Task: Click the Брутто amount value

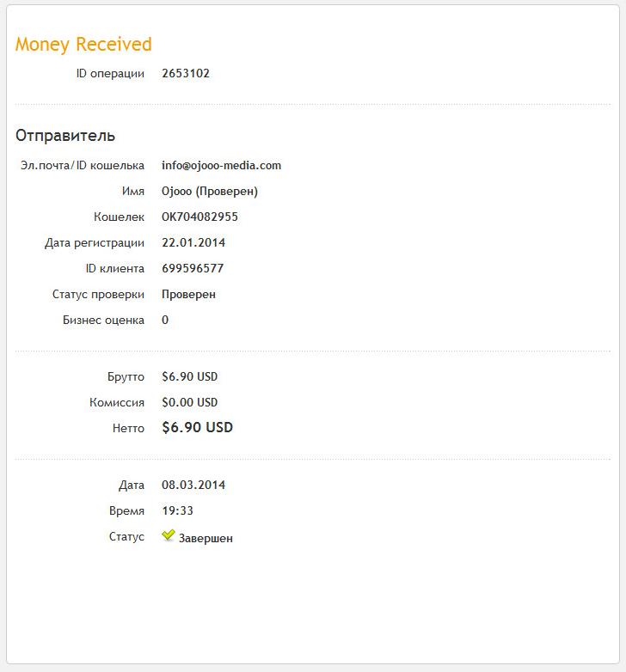Action: [190, 376]
